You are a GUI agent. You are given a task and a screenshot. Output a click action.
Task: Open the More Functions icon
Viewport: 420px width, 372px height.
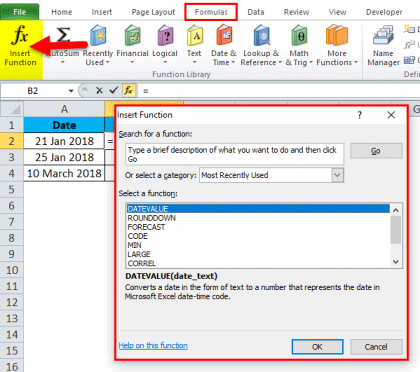(337, 35)
